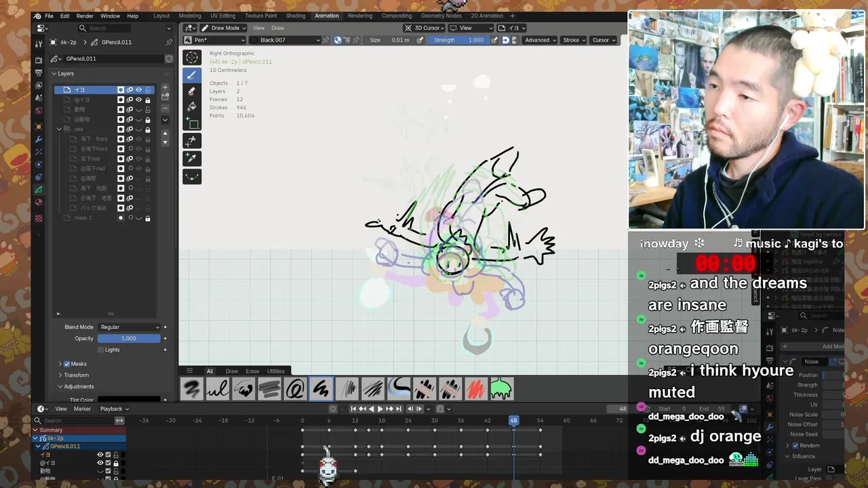Open the Advanced settings dropdown
The image size is (868, 488).
tap(540, 40)
